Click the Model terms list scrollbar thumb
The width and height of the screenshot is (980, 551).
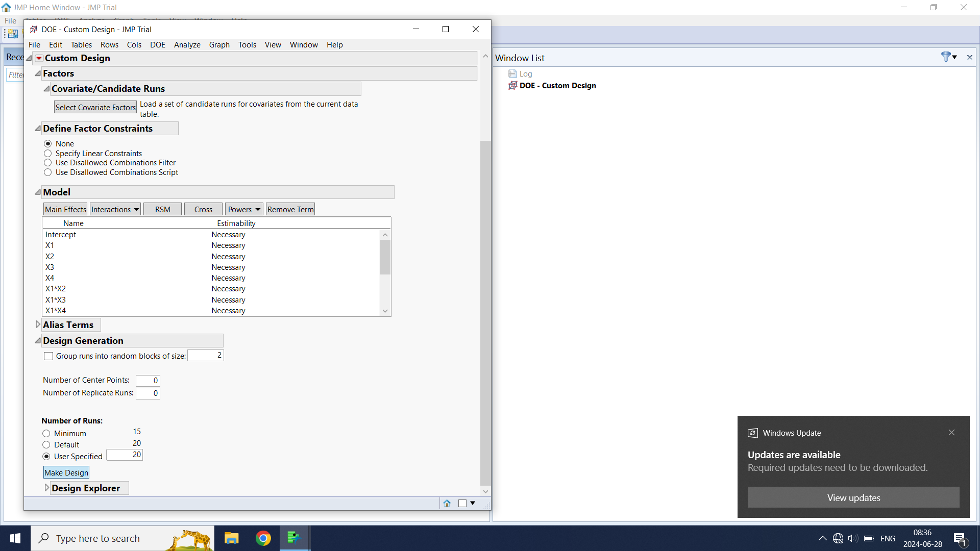385,257
